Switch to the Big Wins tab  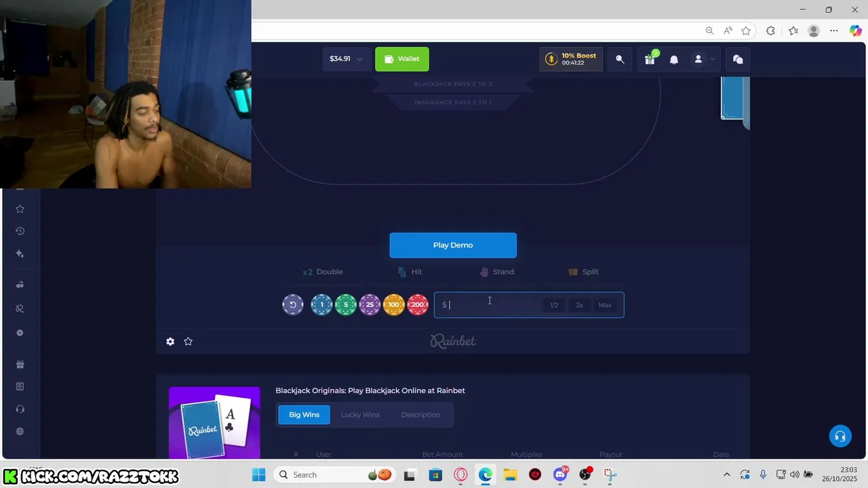(x=304, y=415)
